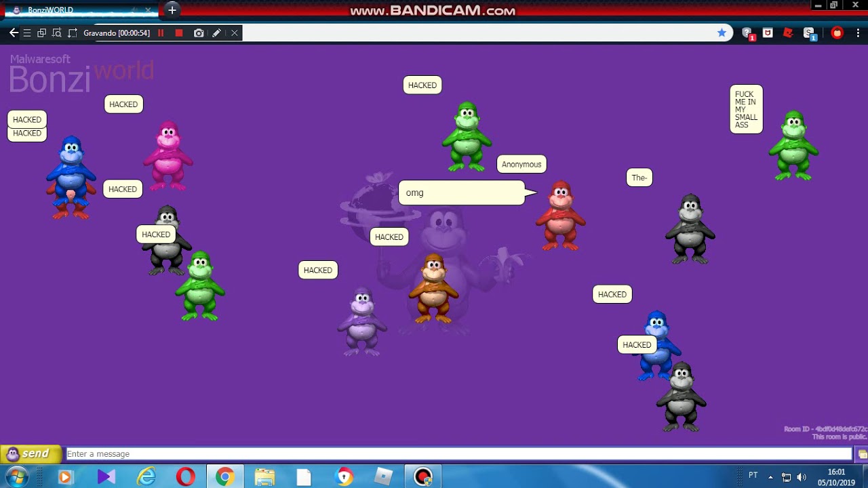
Task: Go back with the browser arrow
Action: point(14,33)
